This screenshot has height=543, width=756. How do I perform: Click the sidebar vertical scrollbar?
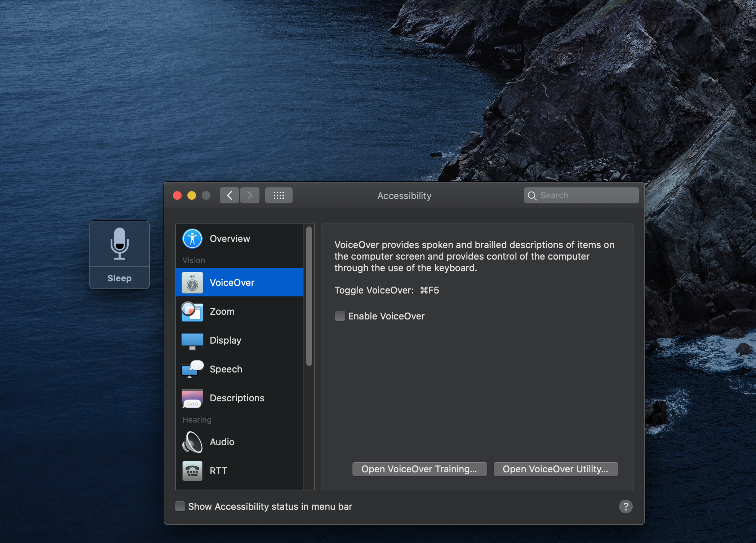pos(309,296)
